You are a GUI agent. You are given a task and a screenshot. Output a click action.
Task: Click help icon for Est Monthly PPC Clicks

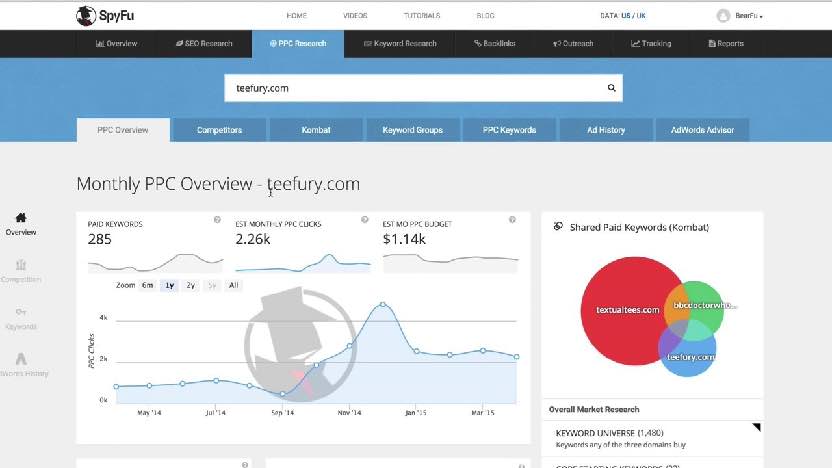tap(365, 220)
